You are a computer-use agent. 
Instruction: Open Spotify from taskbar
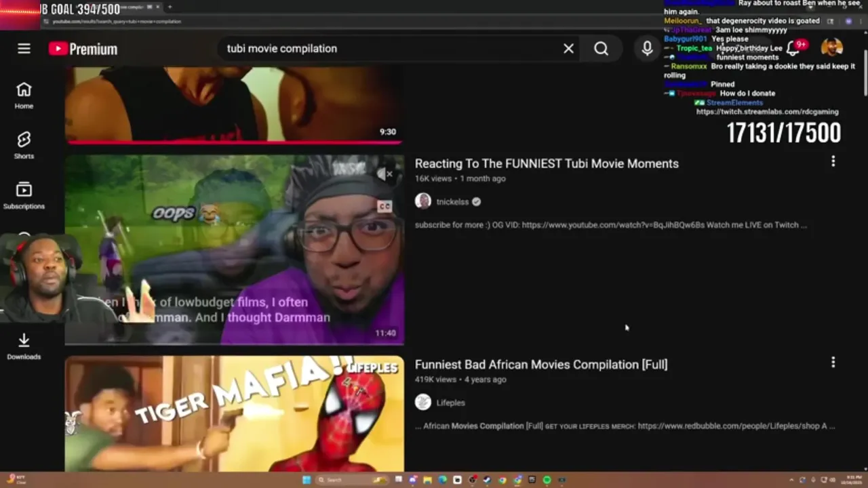pos(547,480)
